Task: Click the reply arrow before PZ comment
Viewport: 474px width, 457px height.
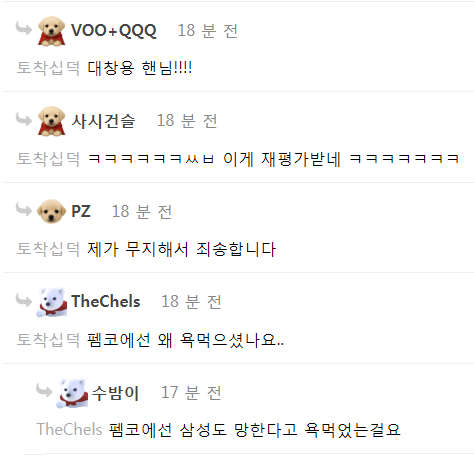Action: [x=24, y=209]
